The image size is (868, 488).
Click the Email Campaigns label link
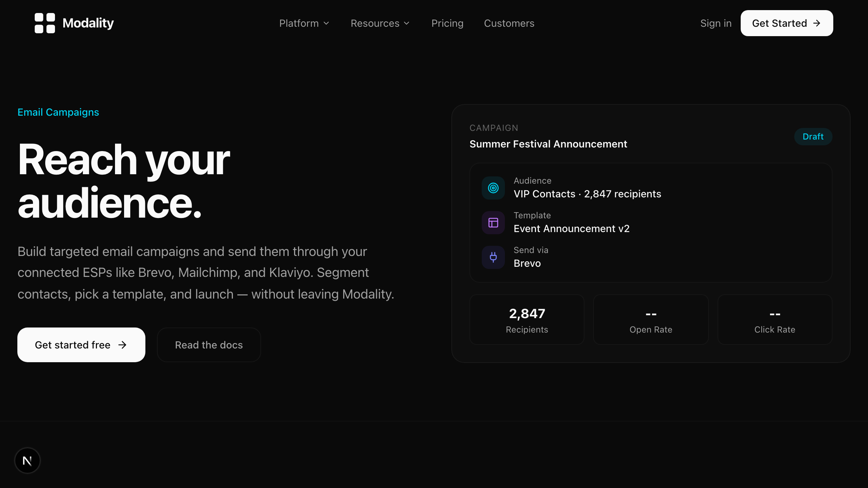coord(58,112)
